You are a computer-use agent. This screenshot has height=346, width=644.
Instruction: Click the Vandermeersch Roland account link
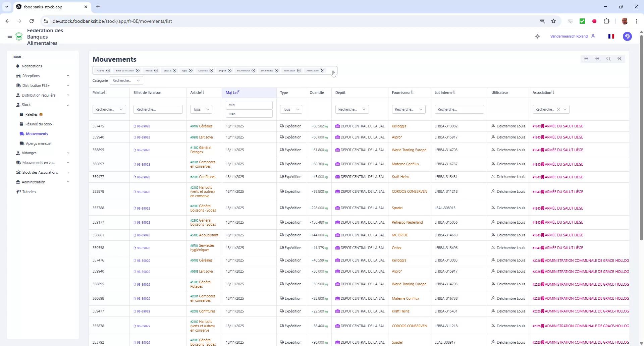569,36
